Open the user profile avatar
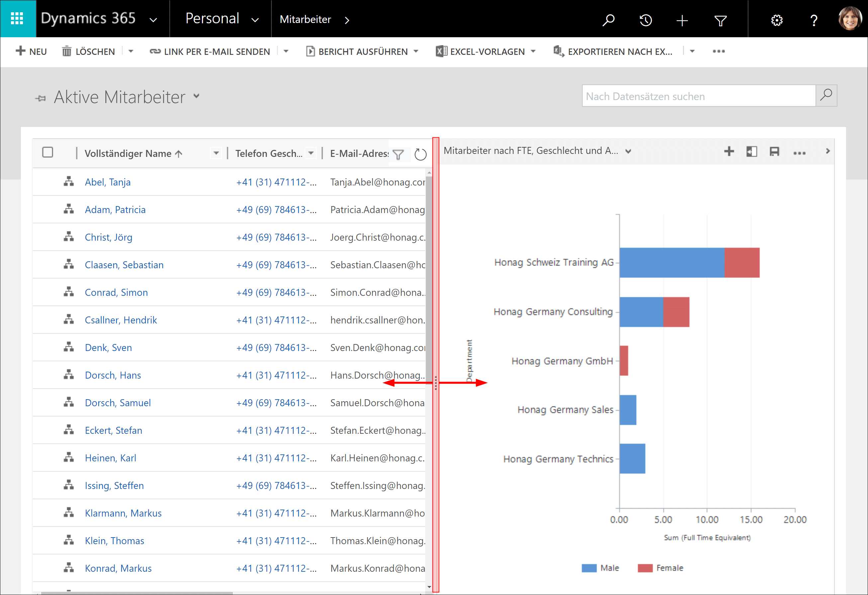 (x=850, y=19)
